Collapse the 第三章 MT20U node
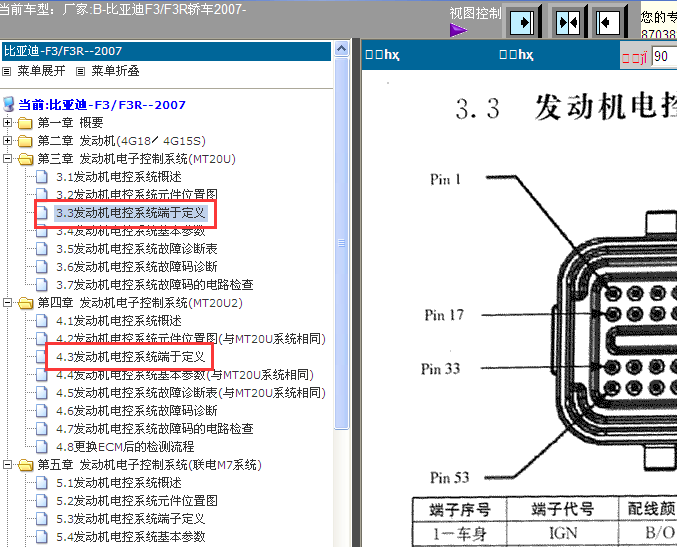 coord(7,159)
